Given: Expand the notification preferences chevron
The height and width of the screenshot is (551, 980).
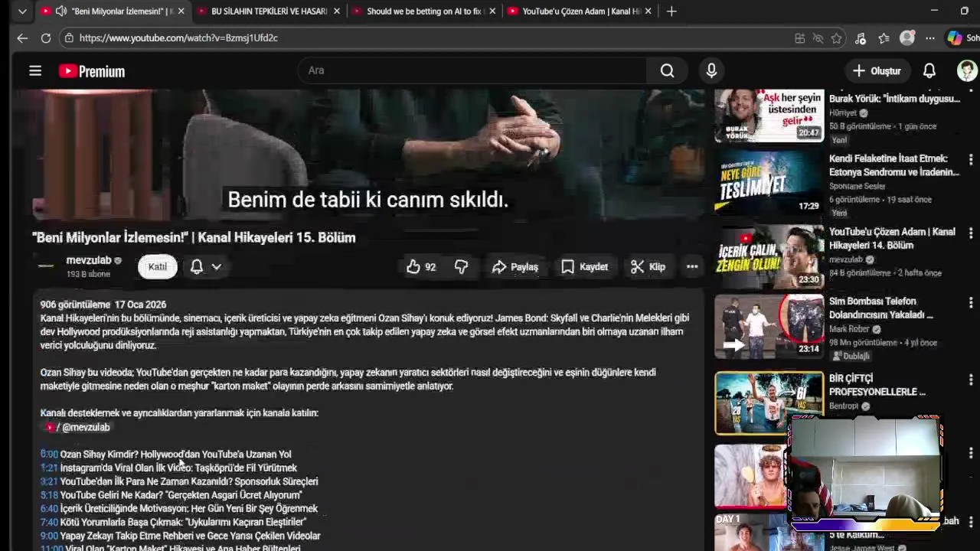Looking at the screenshot, I should coord(217,266).
